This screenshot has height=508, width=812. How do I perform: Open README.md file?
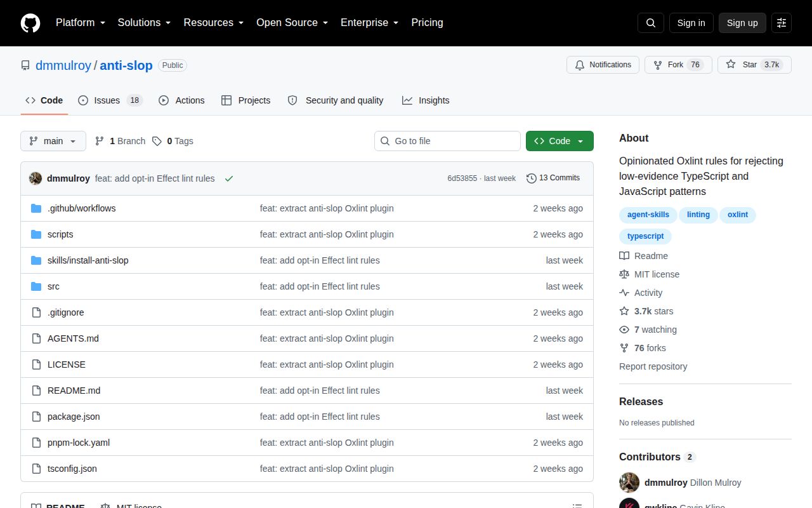click(74, 391)
